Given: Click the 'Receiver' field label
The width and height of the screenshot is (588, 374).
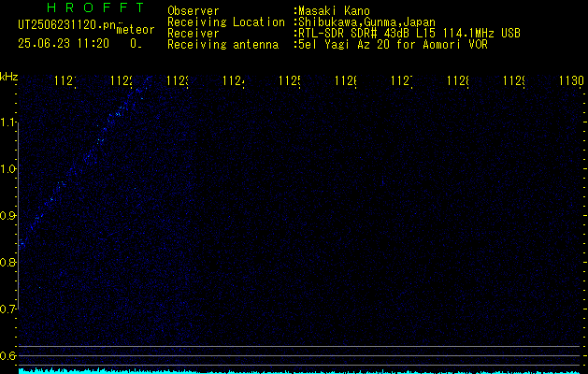Looking at the screenshot, I should 194,34.
